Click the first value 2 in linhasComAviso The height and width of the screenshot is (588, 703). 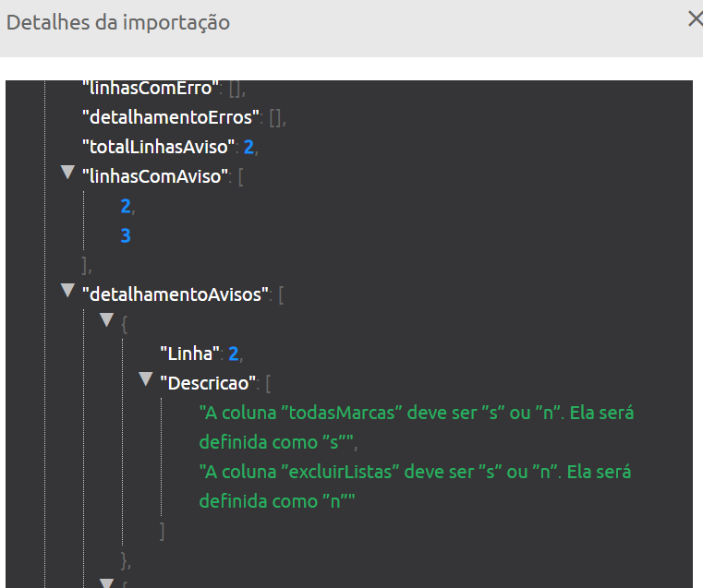click(x=126, y=207)
